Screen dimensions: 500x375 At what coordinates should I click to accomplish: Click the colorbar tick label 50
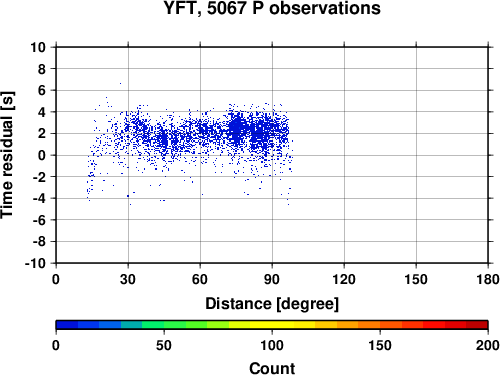(164, 345)
